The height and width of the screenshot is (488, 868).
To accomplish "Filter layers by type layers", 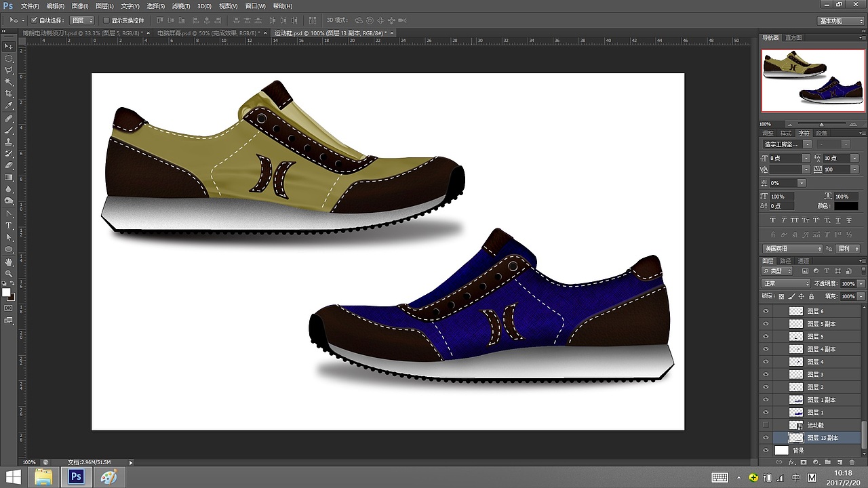I will pos(827,271).
